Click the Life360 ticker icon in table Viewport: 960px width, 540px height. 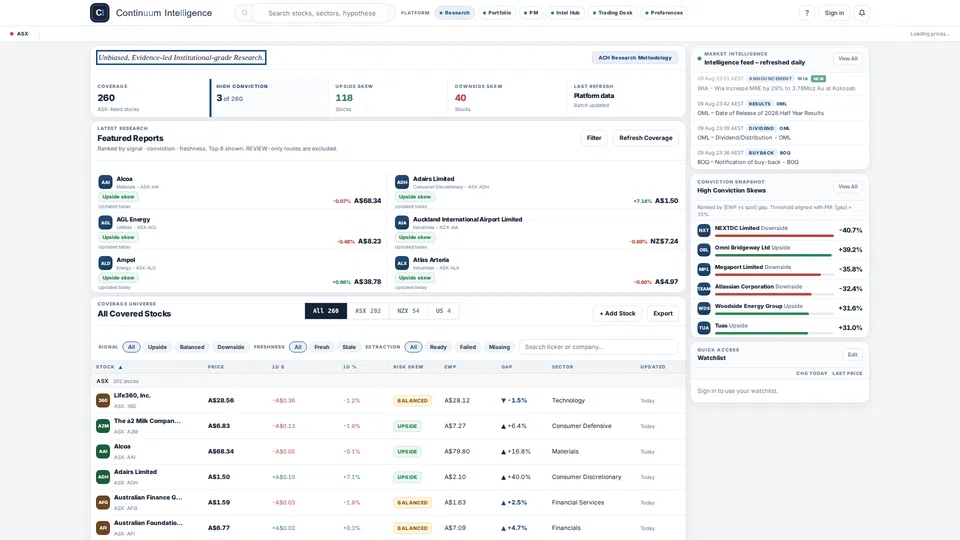pyautogui.click(x=103, y=400)
